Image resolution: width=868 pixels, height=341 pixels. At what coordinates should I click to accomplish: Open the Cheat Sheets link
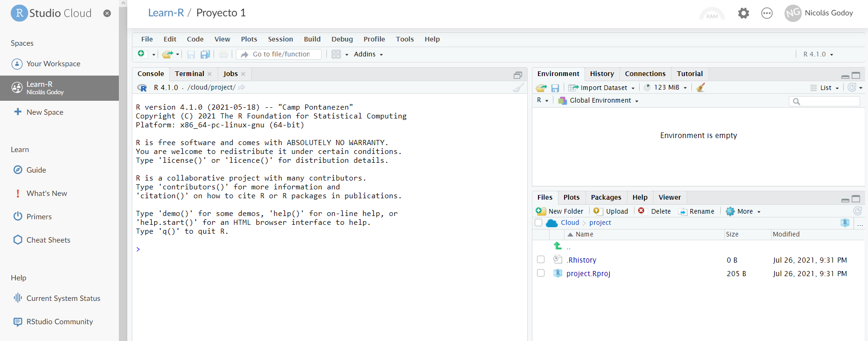pyautogui.click(x=48, y=240)
